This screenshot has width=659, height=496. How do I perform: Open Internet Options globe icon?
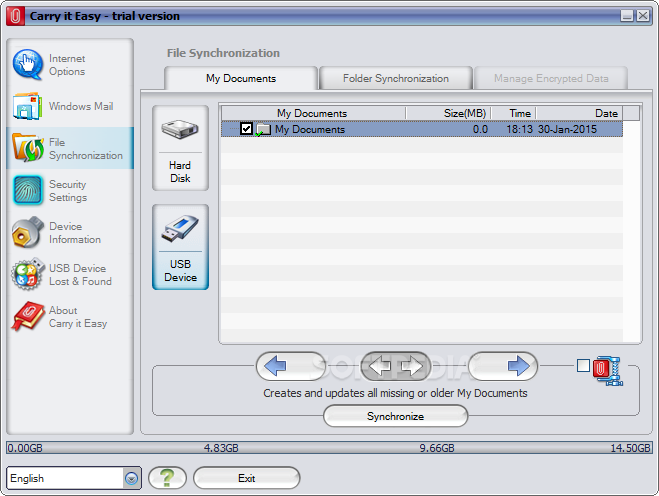28,65
